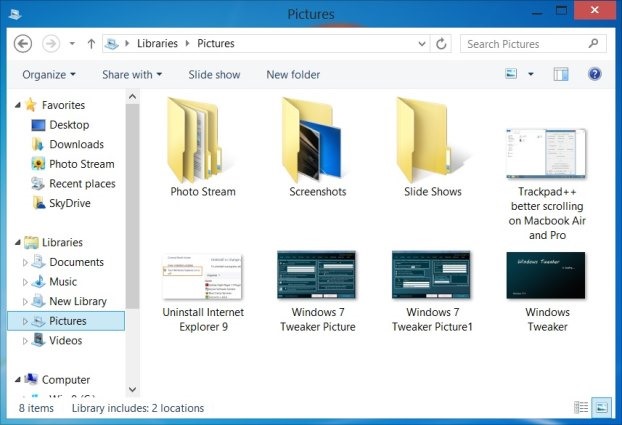The image size is (622, 425).
Task: Click the change view icon
Action: [511, 74]
